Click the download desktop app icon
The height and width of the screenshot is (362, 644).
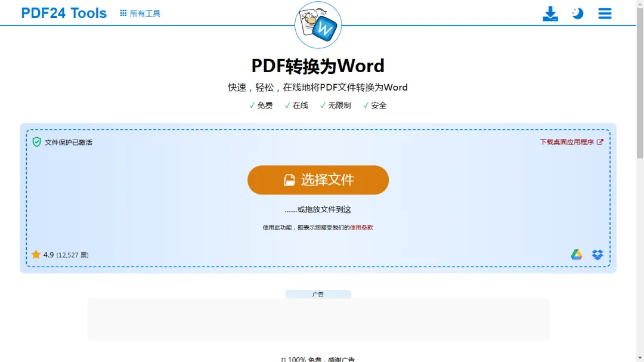[550, 14]
